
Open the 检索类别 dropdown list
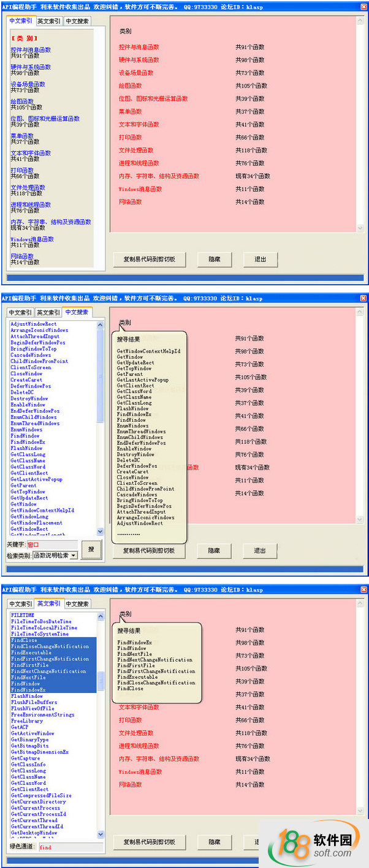74,555
